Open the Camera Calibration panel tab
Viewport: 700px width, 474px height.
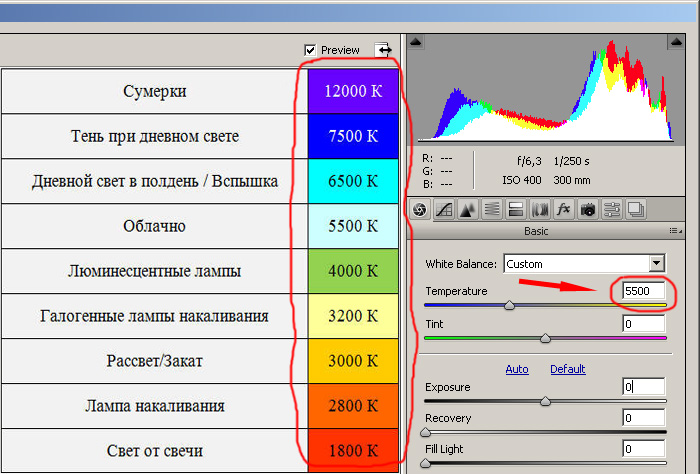coord(588,209)
